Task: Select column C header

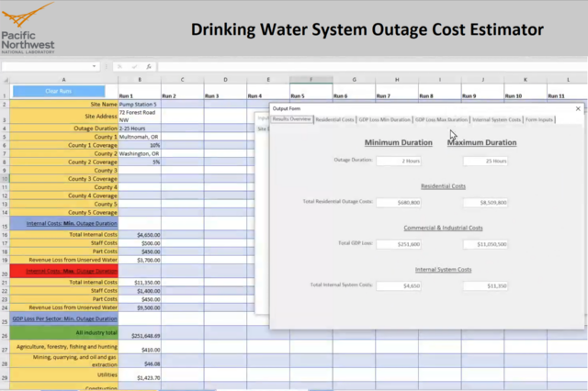Action: tap(182, 80)
